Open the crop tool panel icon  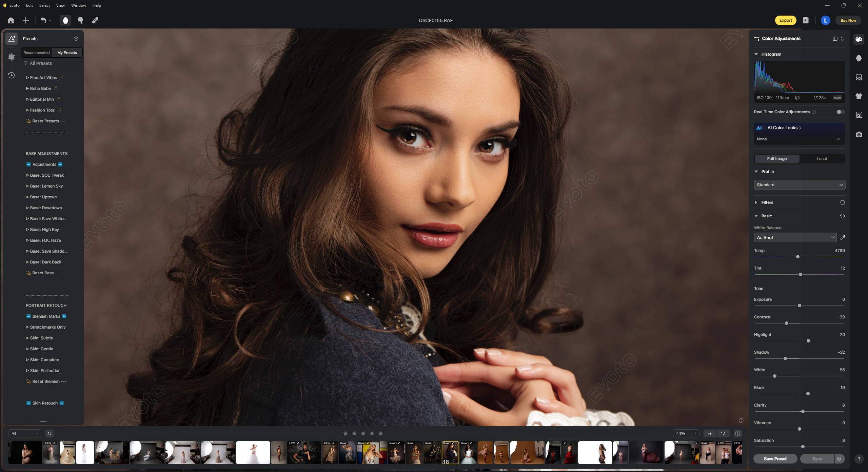pos(859,115)
